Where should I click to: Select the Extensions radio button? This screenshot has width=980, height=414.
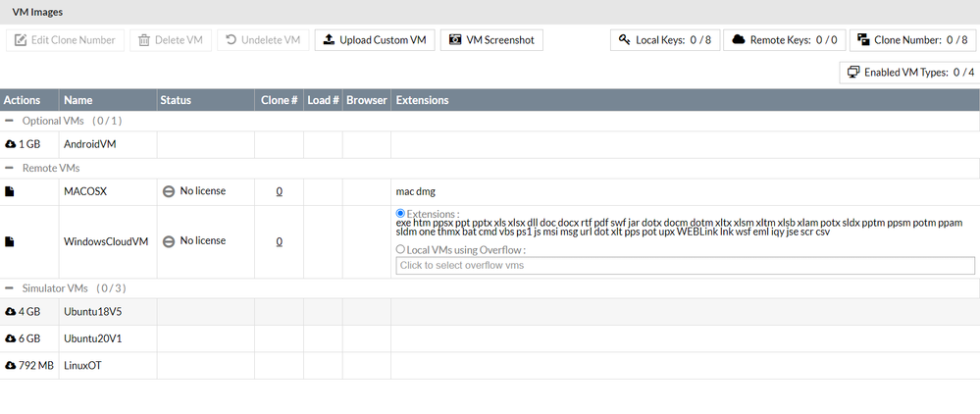(400, 214)
